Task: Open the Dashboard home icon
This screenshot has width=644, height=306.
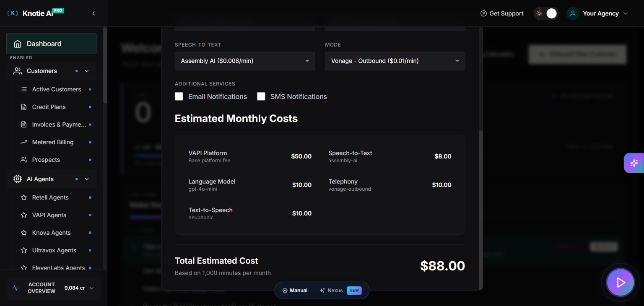Action: click(x=18, y=44)
